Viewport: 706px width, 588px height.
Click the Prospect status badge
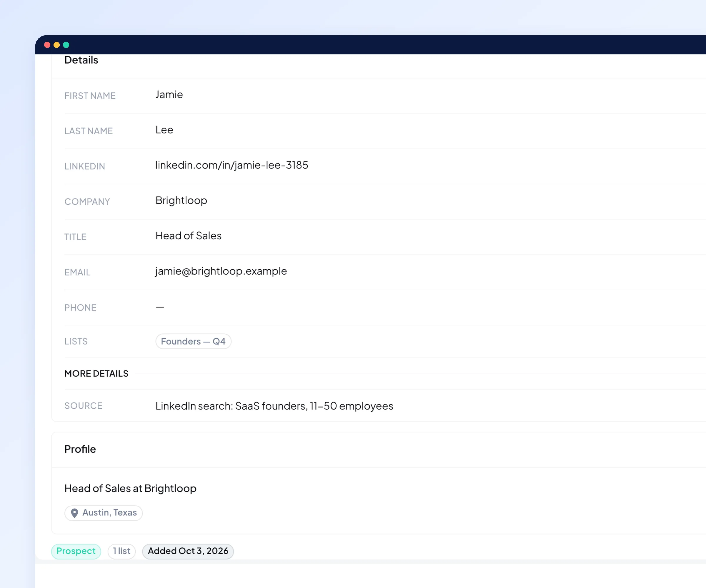[76, 551]
